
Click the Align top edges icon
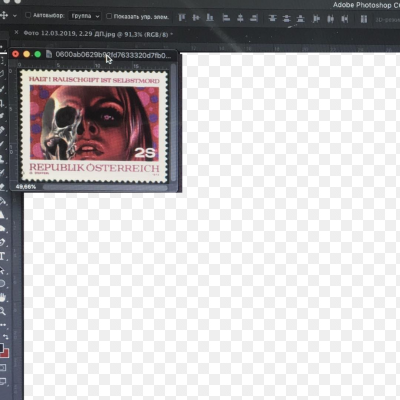182,17
